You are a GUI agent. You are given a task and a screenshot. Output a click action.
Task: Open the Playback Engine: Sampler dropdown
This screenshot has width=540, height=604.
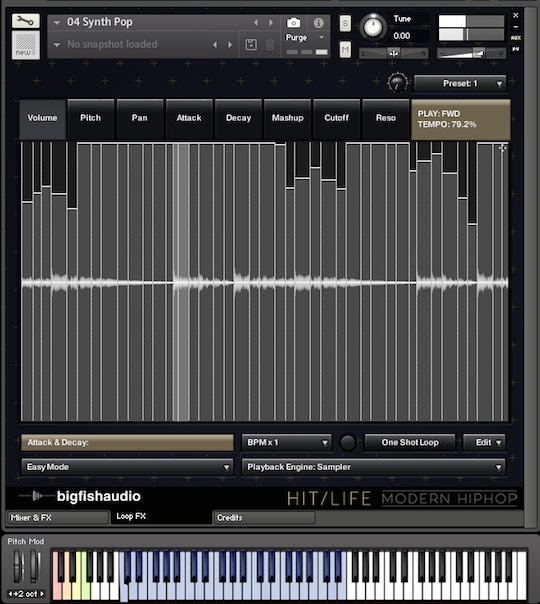pyautogui.click(x=374, y=467)
